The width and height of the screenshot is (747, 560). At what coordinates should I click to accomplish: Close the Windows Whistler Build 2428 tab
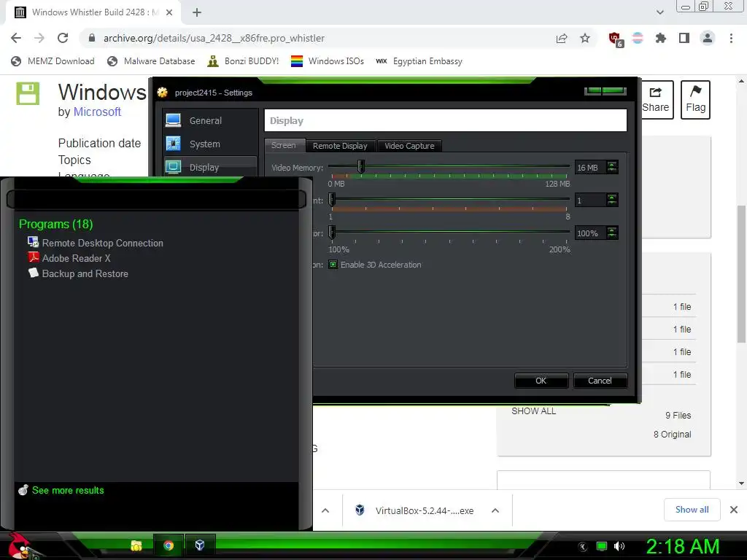point(169,12)
